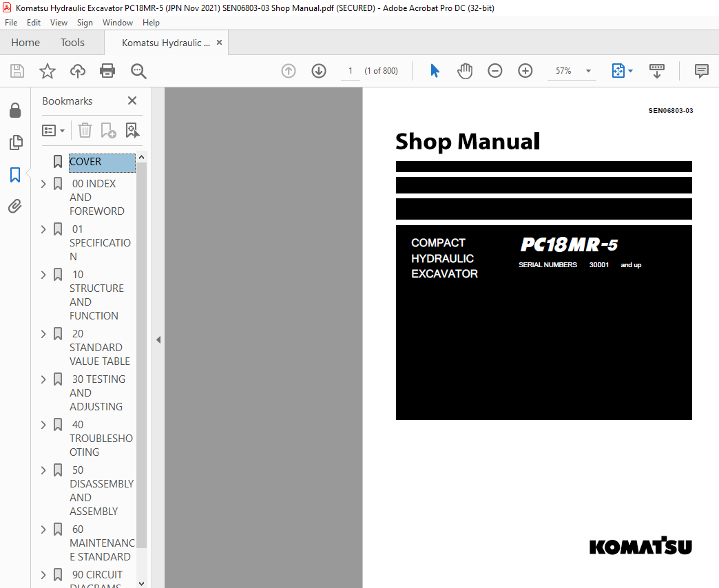The height and width of the screenshot is (588, 719).
Task: Open fit page options dropdown arrow
Action: point(630,71)
